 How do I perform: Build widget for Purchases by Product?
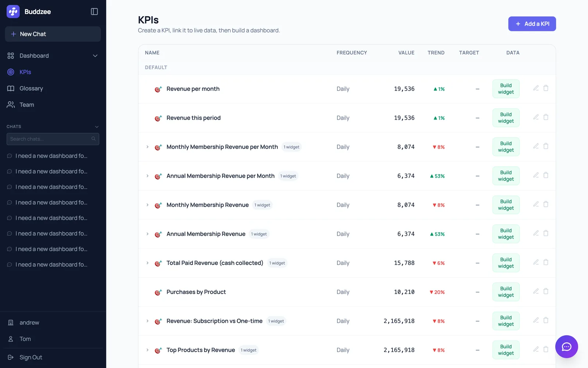click(x=506, y=292)
